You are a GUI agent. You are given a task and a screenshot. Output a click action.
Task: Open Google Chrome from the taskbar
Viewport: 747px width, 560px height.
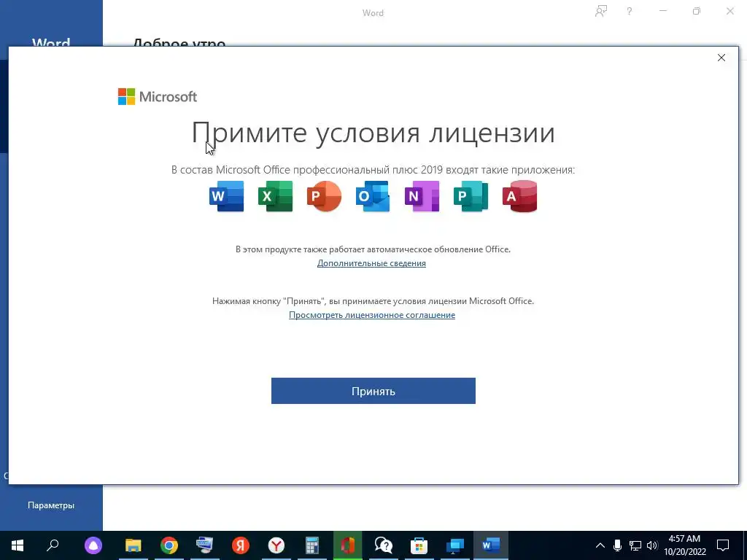point(169,545)
